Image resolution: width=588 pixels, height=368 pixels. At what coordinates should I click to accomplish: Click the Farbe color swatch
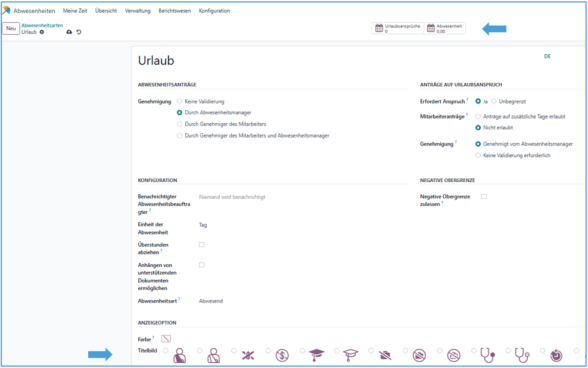(166, 339)
